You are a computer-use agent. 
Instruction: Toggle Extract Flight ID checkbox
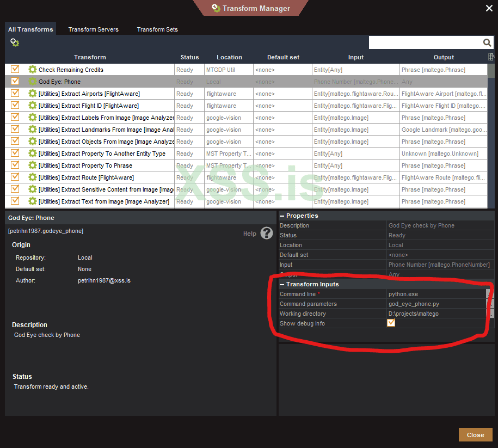15,105
